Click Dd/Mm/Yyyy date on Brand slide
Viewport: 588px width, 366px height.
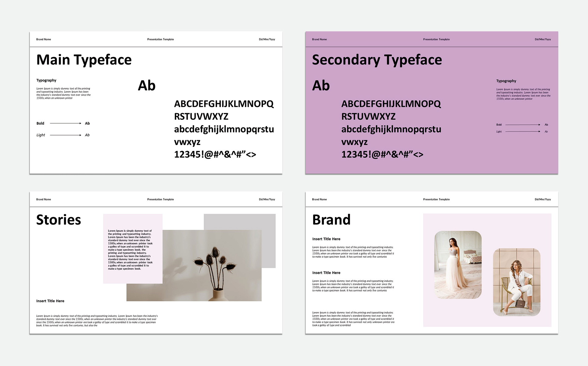click(543, 199)
